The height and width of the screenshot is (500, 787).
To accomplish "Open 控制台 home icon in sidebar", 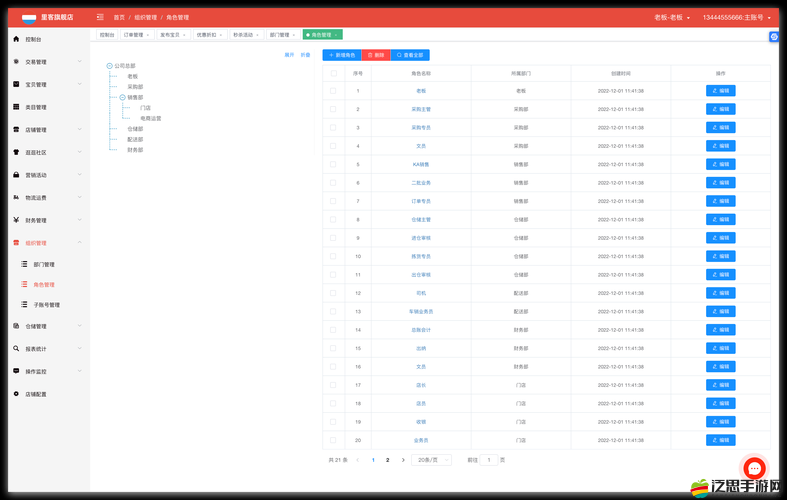I will [x=16, y=39].
